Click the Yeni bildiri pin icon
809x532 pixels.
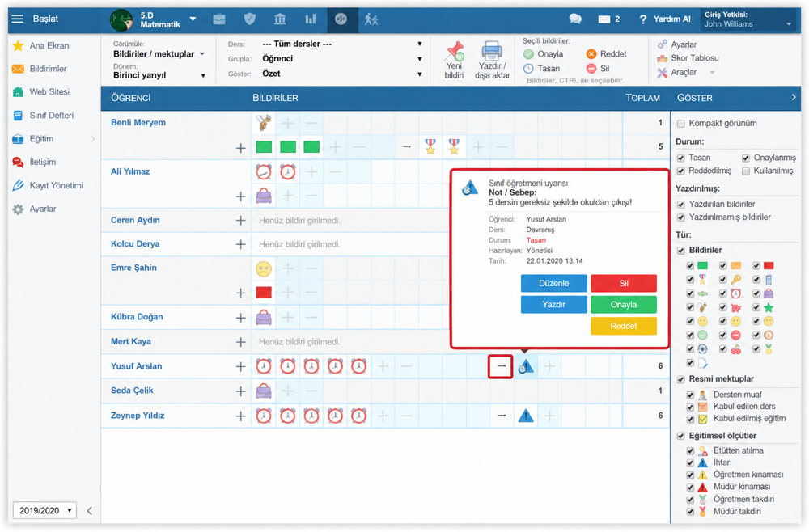pos(455,51)
